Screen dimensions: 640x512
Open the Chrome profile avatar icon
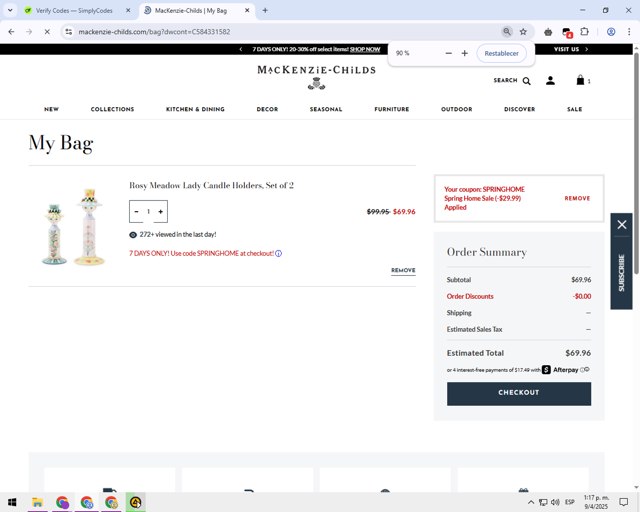pyautogui.click(x=611, y=31)
